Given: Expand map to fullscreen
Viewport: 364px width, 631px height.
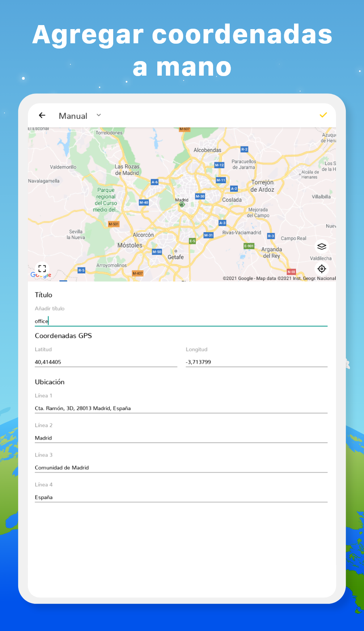Looking at the screenshot, I should [x=42, y=269].
